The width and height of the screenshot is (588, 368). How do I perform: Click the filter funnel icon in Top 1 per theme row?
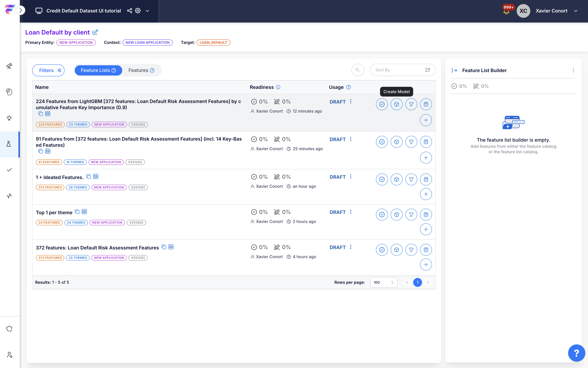(x=411, y=214)
